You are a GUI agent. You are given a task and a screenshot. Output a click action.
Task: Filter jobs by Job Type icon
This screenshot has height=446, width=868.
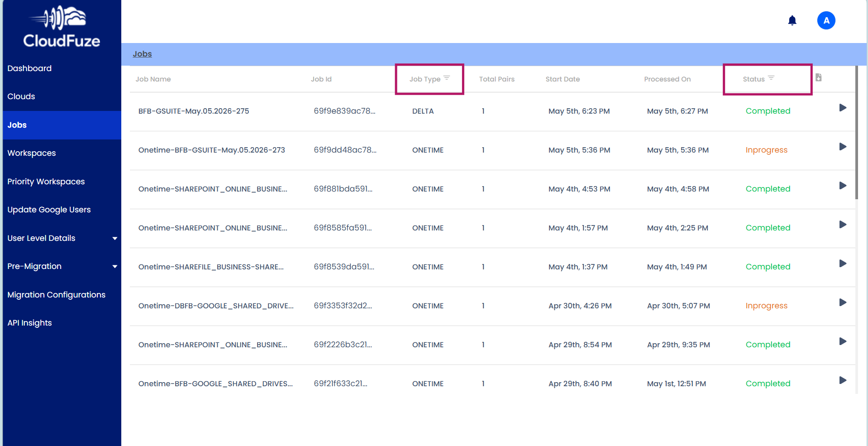[447, 78]
